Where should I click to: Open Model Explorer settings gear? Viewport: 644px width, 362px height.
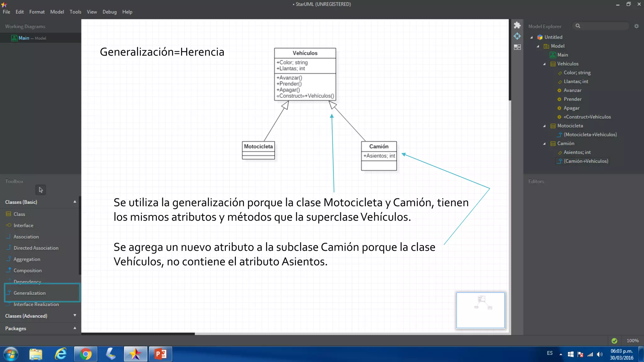coord(636,26)
